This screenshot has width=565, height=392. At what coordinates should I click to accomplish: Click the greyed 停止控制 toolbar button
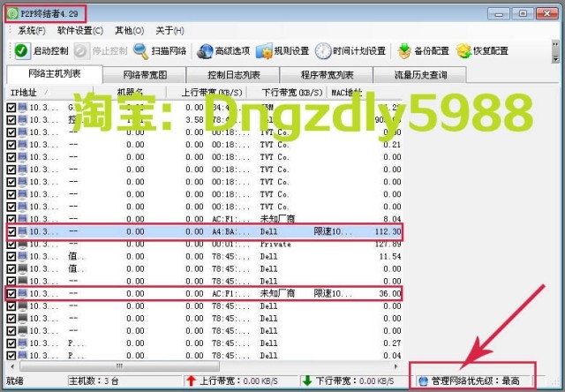click(x=101, y=51)
